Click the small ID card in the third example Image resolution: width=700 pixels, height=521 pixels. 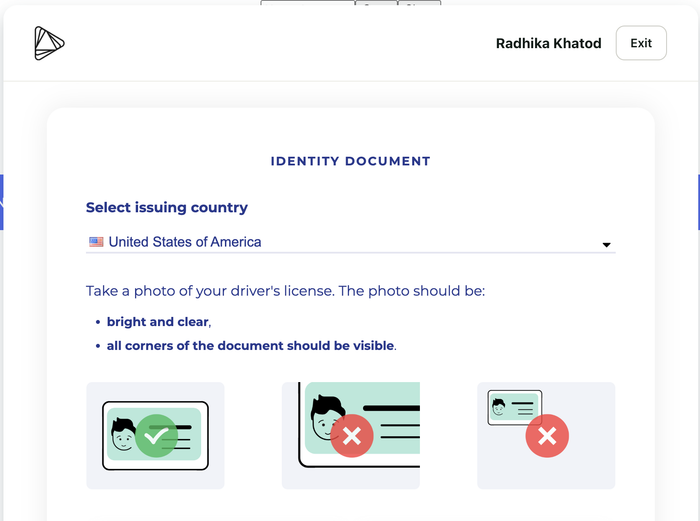(x=514, y=407)
